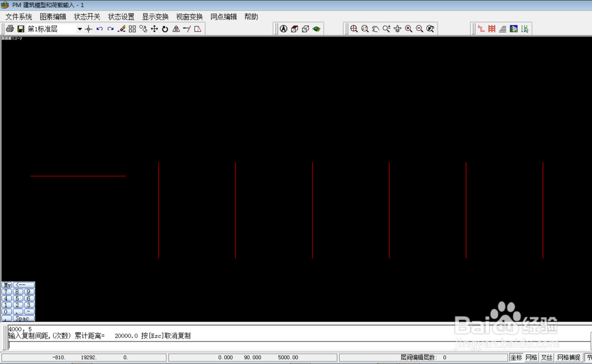Click the airplane fly-through view icon
The image size is (592, 364).
tap(398, 28)
